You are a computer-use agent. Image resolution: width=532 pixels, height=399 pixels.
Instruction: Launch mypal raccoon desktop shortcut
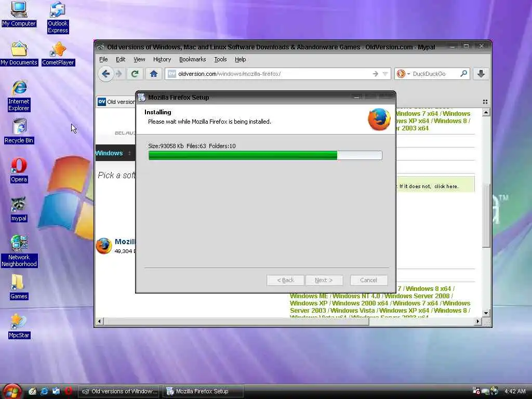tap(19, 209)
